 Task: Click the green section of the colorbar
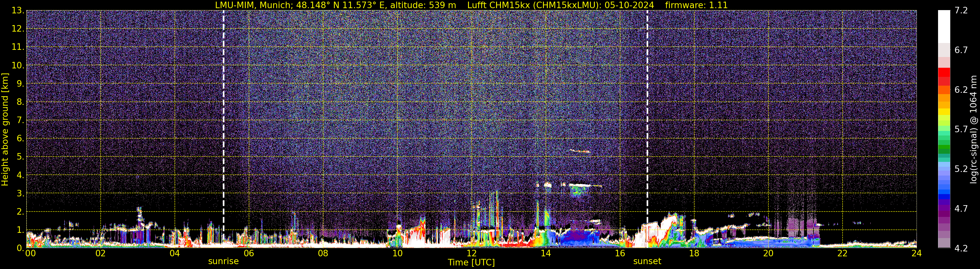[x=944, y=147]
